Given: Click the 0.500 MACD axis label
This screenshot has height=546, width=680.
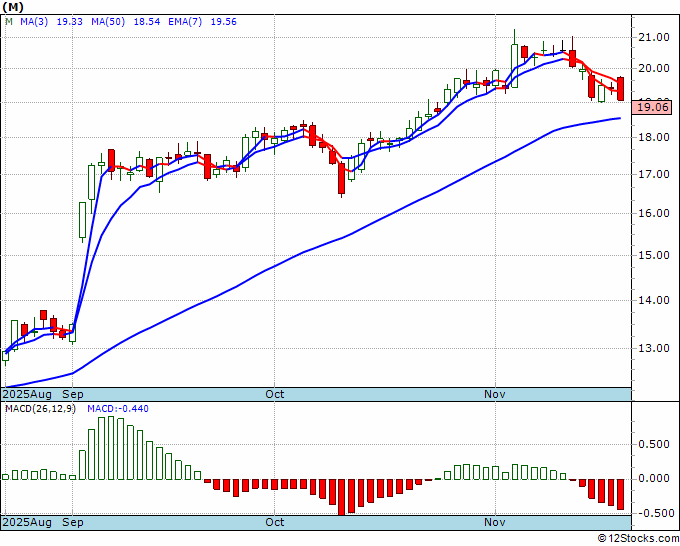Looking at the screenshot, I should click(x=654, y=445).
